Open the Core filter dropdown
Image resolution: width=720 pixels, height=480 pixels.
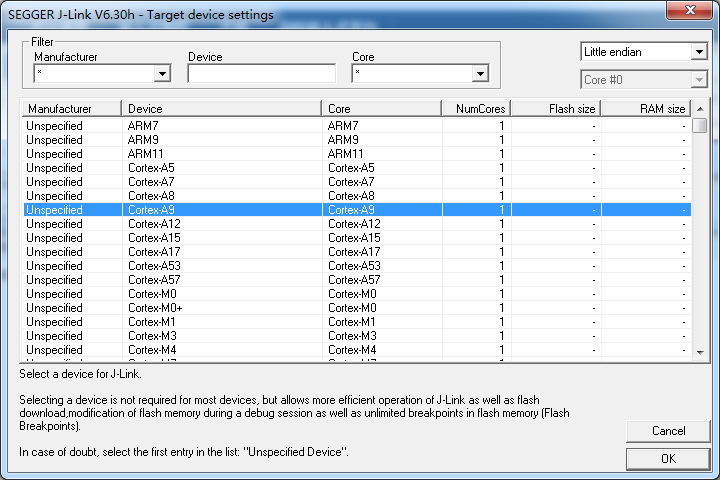[x=480, y=73]
